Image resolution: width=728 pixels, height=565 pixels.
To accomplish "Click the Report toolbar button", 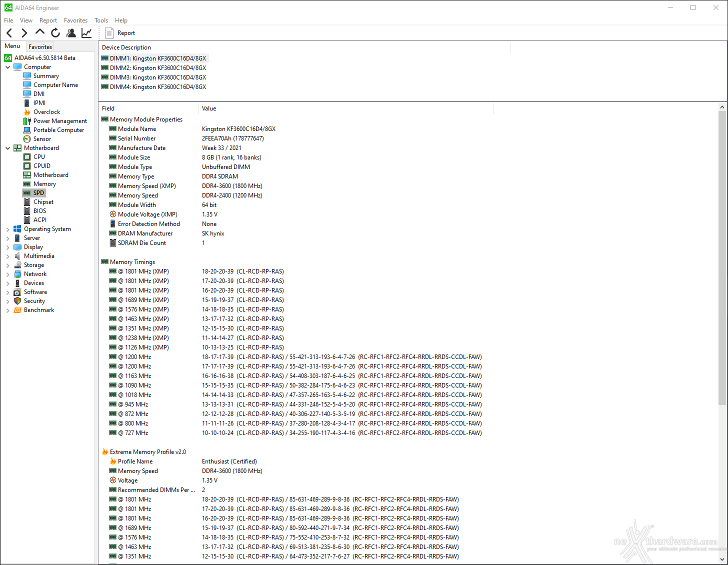I will point(120,33).
